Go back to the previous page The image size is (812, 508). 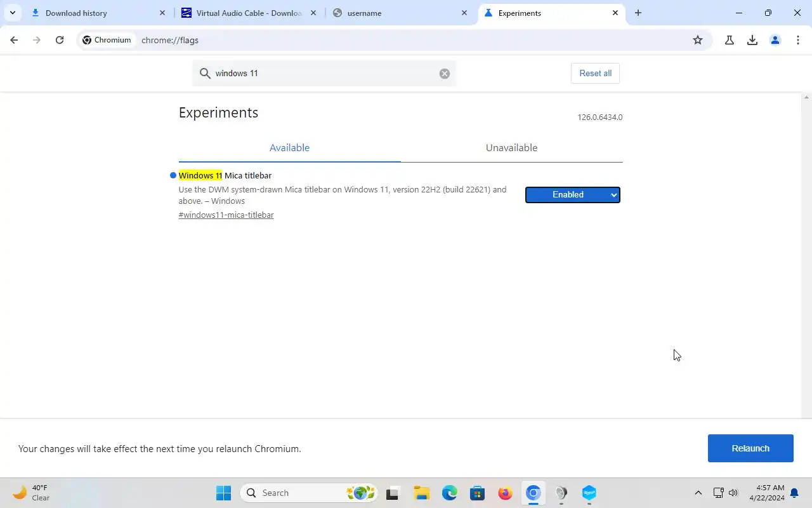pyautogui.click(x=14, y=40)
